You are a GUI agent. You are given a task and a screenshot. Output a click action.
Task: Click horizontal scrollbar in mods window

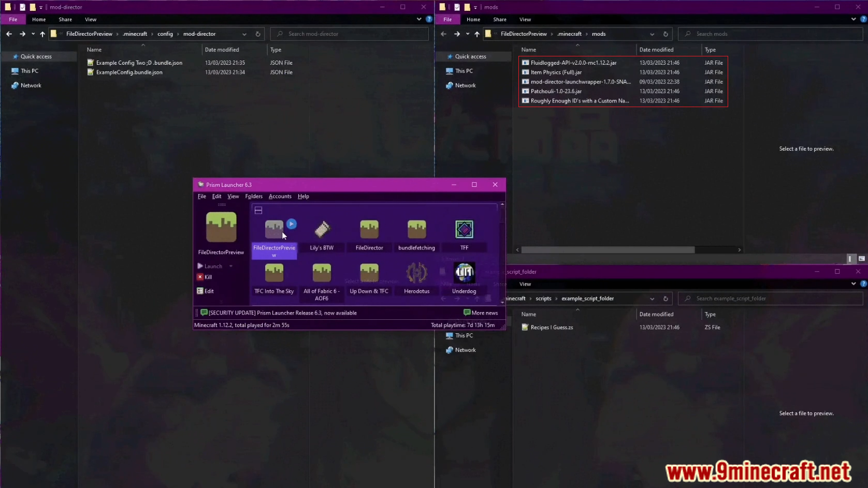pyautogui.click(x=607, y=249)
